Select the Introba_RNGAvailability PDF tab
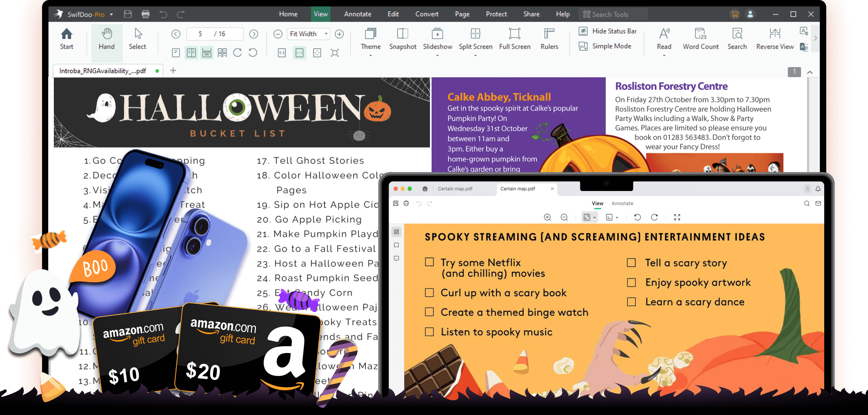The image size is (868, 415). (x=108, y=71)
